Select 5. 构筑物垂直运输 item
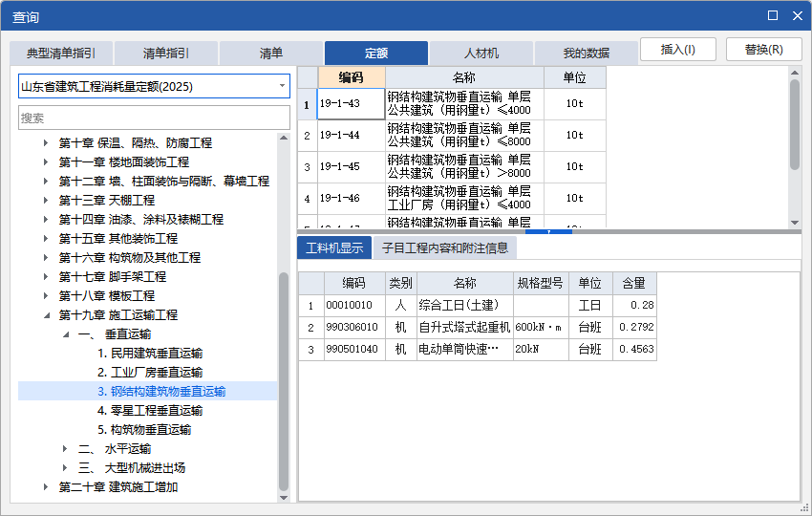 [x=144, y=430]
